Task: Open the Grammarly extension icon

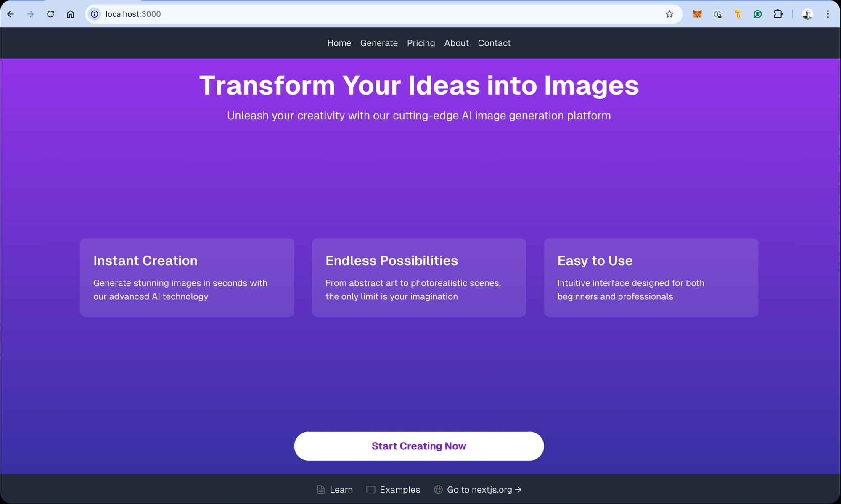Action: [x=757, y=14]
